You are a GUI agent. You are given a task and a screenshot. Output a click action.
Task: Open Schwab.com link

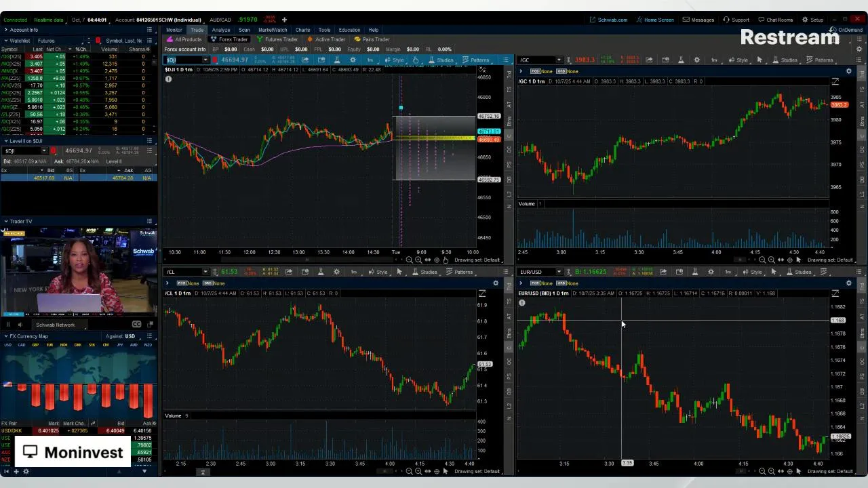click(x=608, y=20)
